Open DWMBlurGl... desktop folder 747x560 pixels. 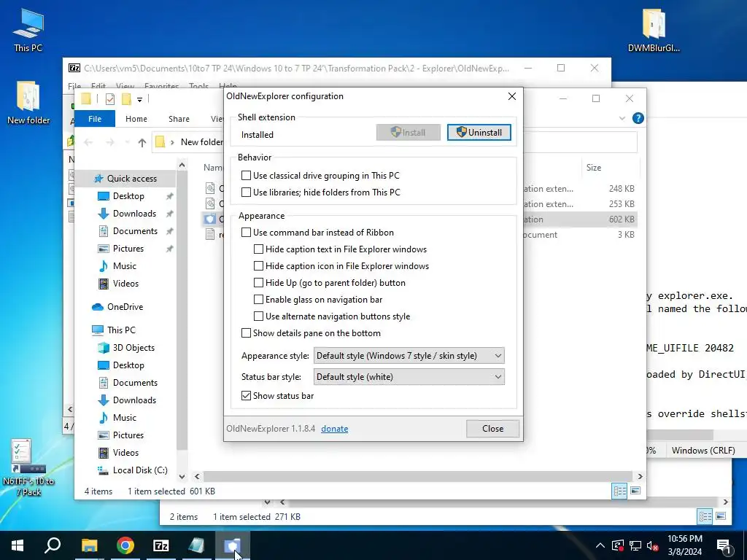pyautogui.click(x=654, y=30)
